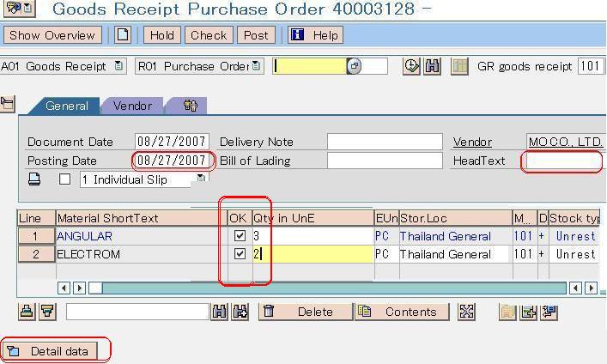Viewport: 607px width, 364px height.
Task: Switch to the Vendor tab
Action: pyautogui.click(x=132, y=106)
